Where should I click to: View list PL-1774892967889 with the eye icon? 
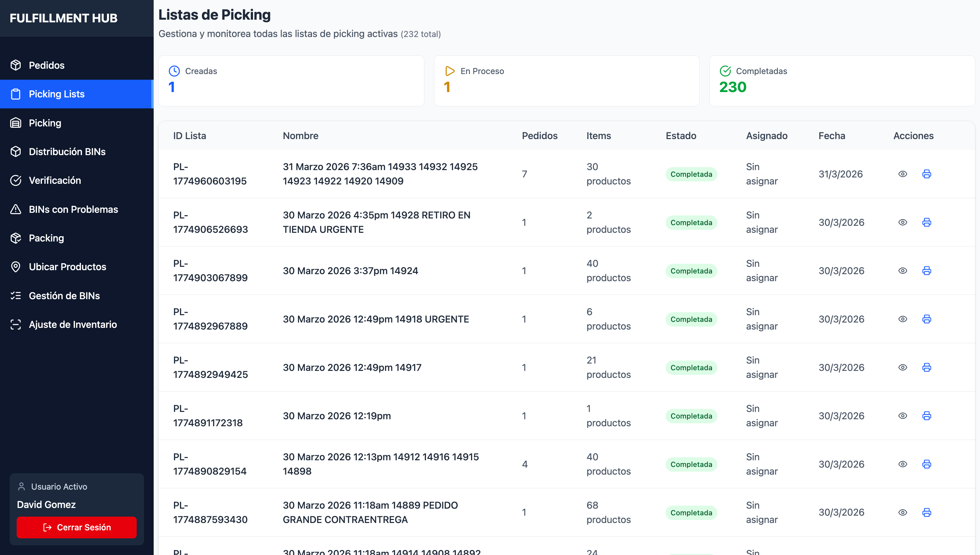[x=903, y=319]
